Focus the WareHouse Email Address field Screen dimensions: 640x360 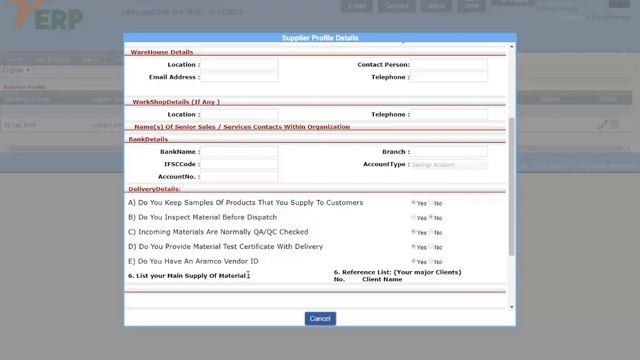click(239, 77)
